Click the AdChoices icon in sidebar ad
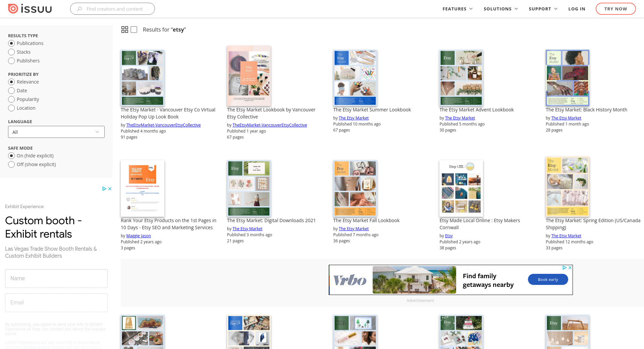The height and width of the screenshot is (349, 644). tap(104, 189)
